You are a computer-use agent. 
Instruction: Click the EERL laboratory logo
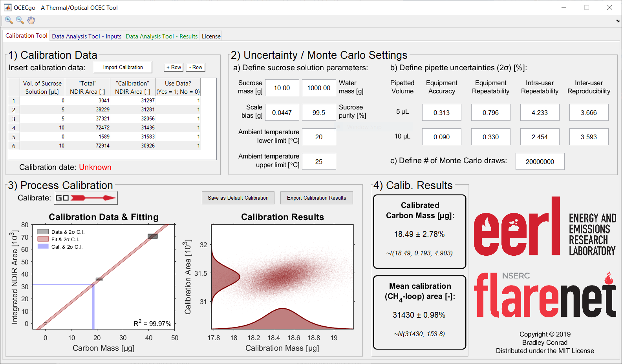coord(545,227)
